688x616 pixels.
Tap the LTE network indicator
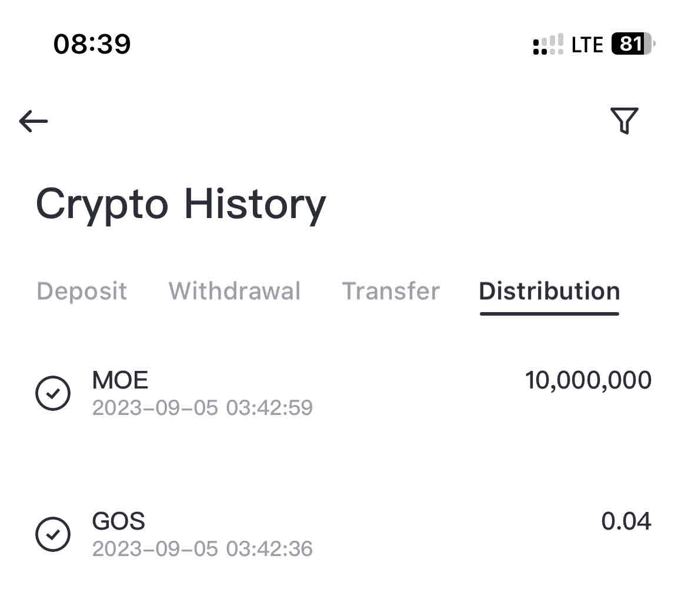587,45
